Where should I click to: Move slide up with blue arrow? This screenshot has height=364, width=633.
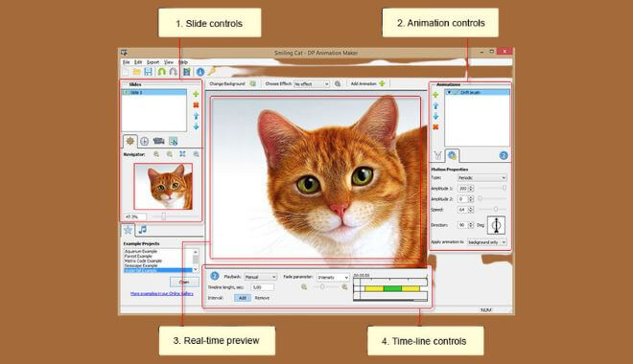196,116
